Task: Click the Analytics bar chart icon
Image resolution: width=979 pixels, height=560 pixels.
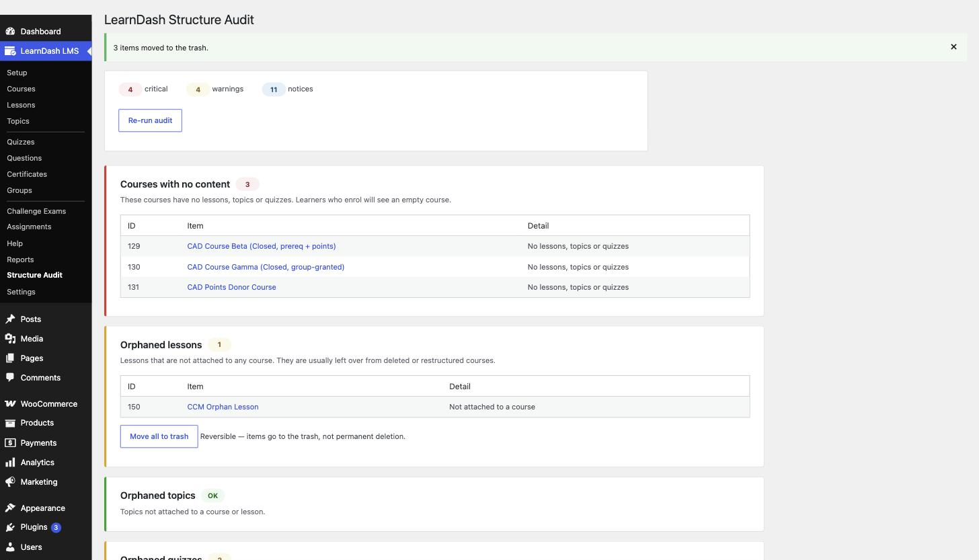Action: click(x=10, y=463)
